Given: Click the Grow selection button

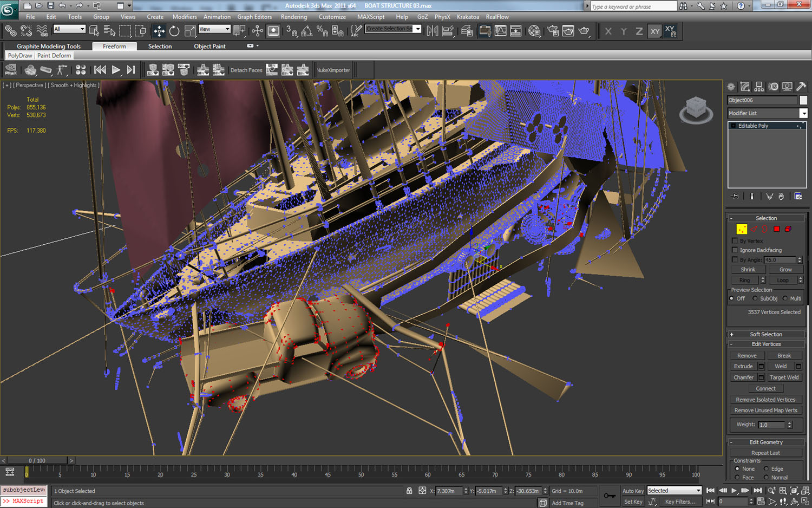Looking at the screenshot, I should pyautogui.click(x=785, y=269).
